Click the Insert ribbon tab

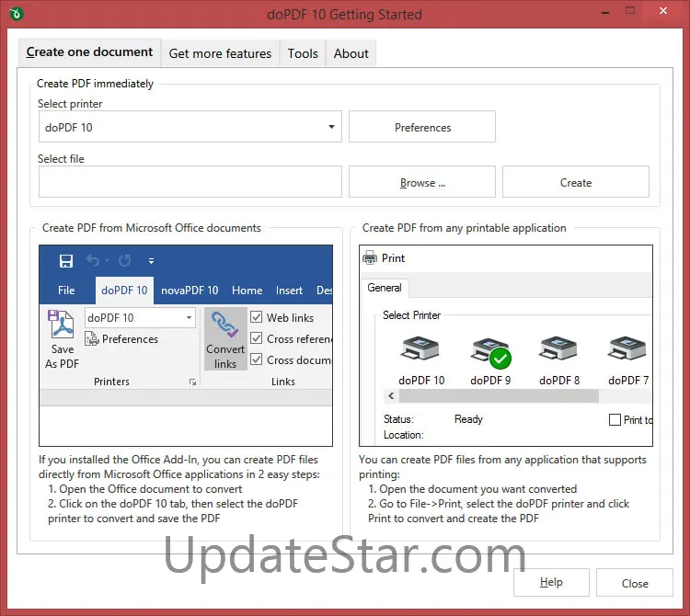pyautogui.click(x=289, y=291)
